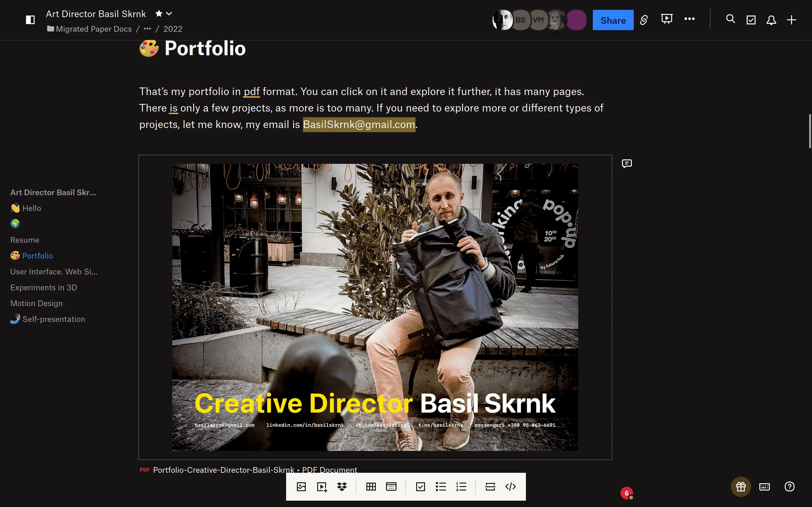Open search with the magnifier icon
812x507 pixels.
(730, 19)
